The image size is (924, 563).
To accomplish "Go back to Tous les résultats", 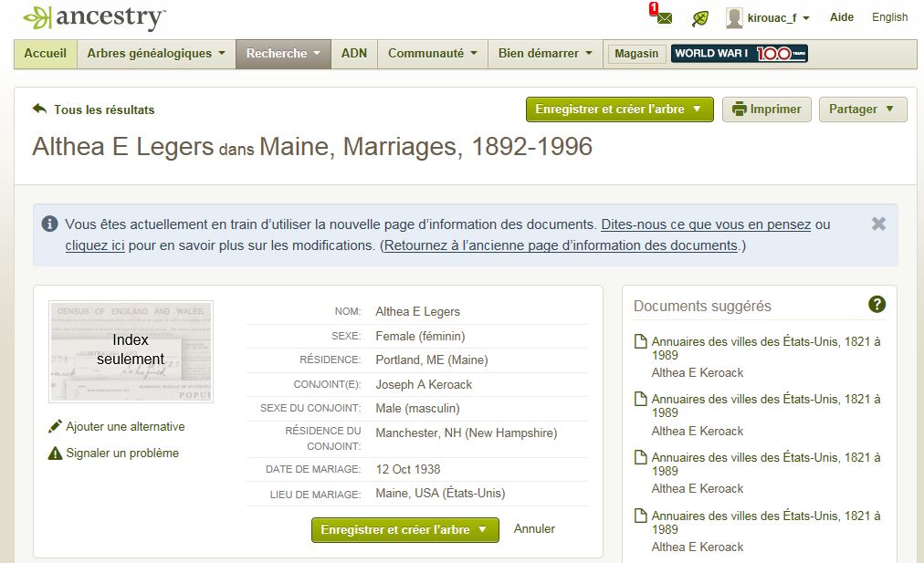I will [x=94, y=109].
